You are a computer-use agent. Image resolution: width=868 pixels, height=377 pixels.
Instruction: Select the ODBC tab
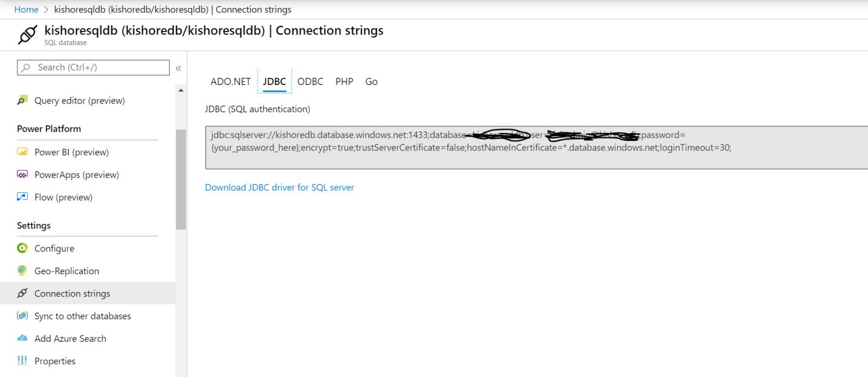pos(310,81)
